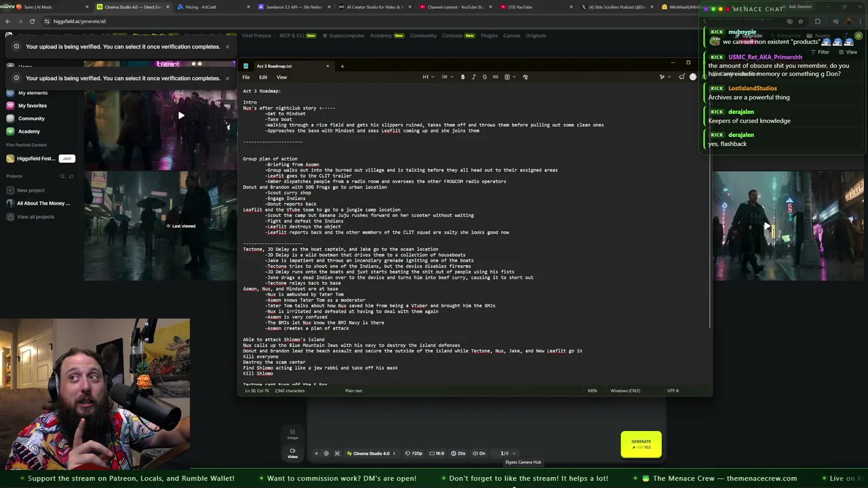Open the 16:9 aspect ratio selector

[437, 453]
